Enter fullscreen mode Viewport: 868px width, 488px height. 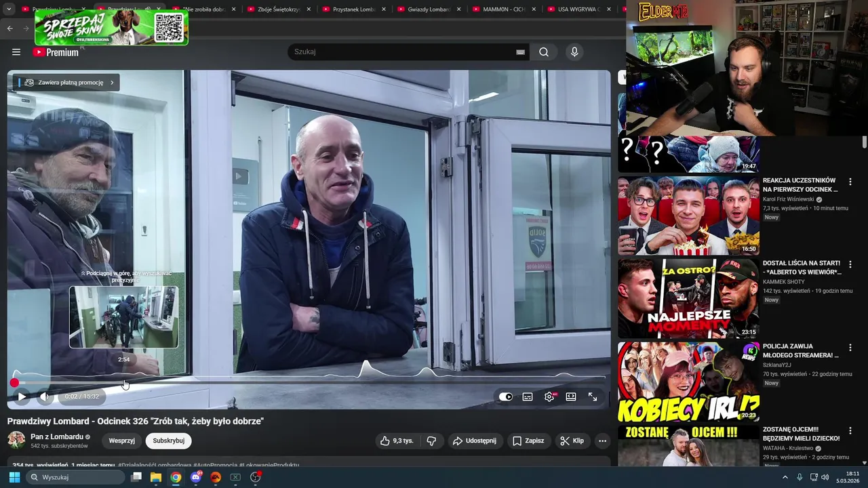[x=593, y=396]
